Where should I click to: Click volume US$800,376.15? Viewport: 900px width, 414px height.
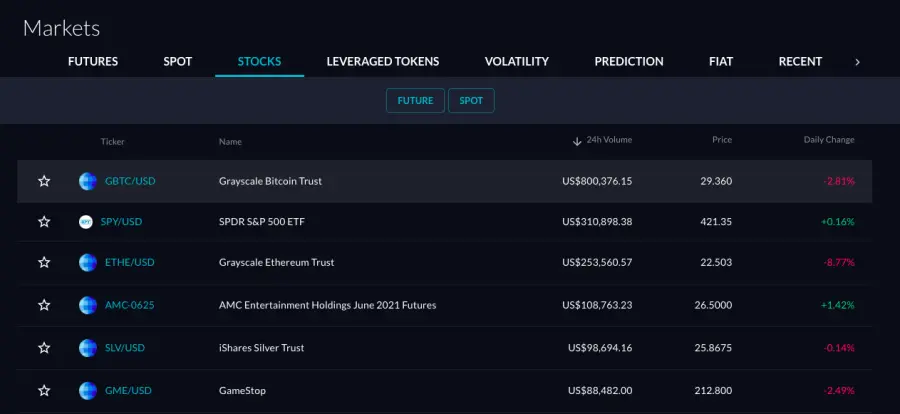[598, 181]
